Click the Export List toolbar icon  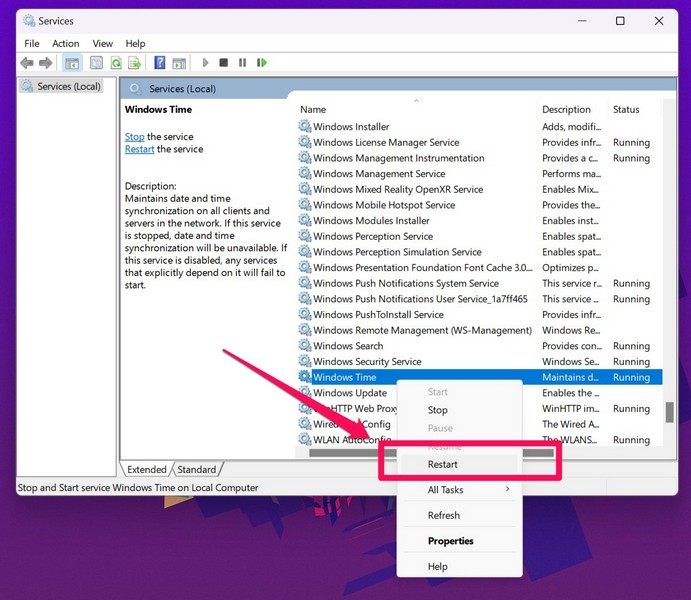pyautogui.click(x=134, y=63)
